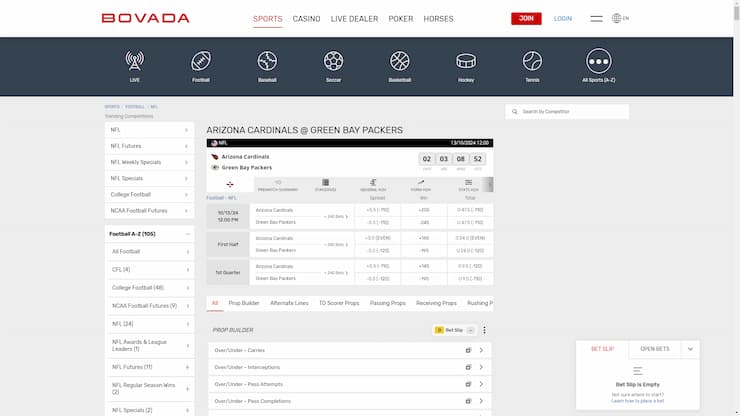Select the Soccer sport icon
This screenshot has height=416, width=740.
pyautogui.click(x=333, y=65)
